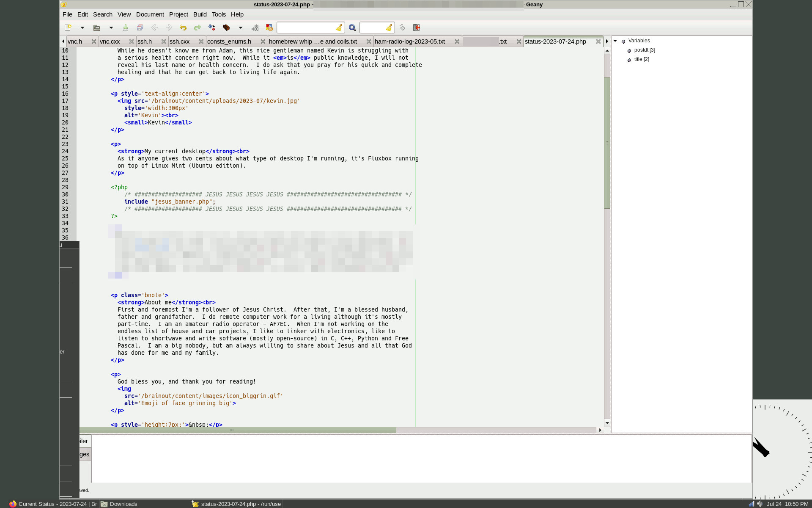The width and height of the screenshot is (812, 508).
Task: Click in the toolbar search input field
Action: pos(307,28)
